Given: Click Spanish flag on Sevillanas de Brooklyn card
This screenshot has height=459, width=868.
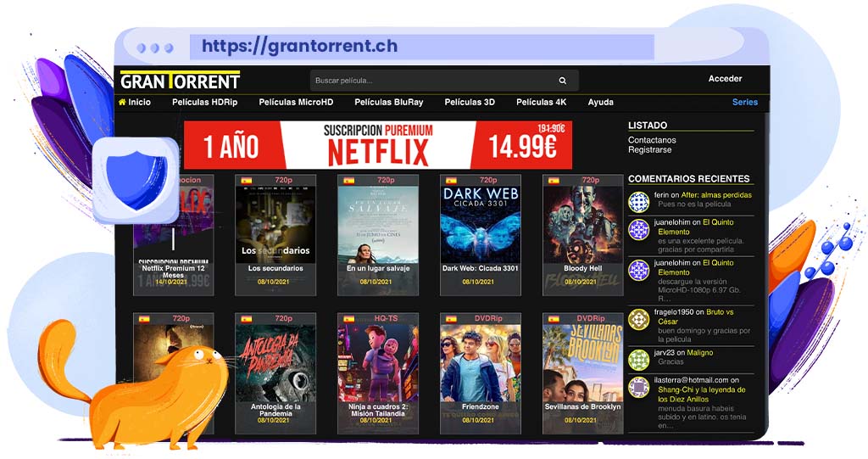Looking at the screenshot, I should [x=554, y=319].
